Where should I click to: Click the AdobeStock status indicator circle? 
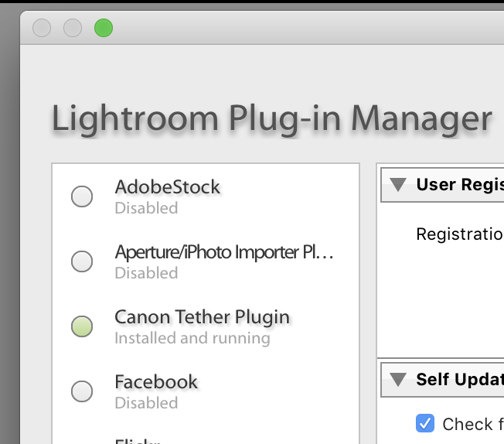point(82,196)
